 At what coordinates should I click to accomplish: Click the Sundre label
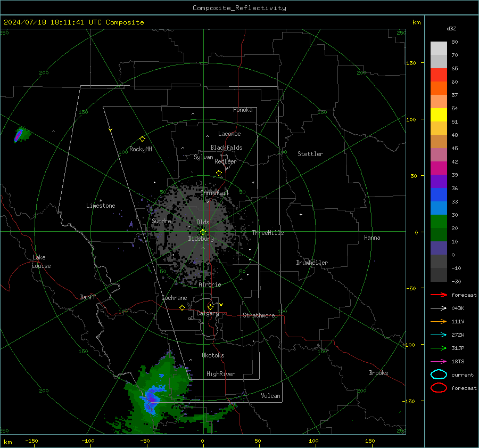click(161, 221)
